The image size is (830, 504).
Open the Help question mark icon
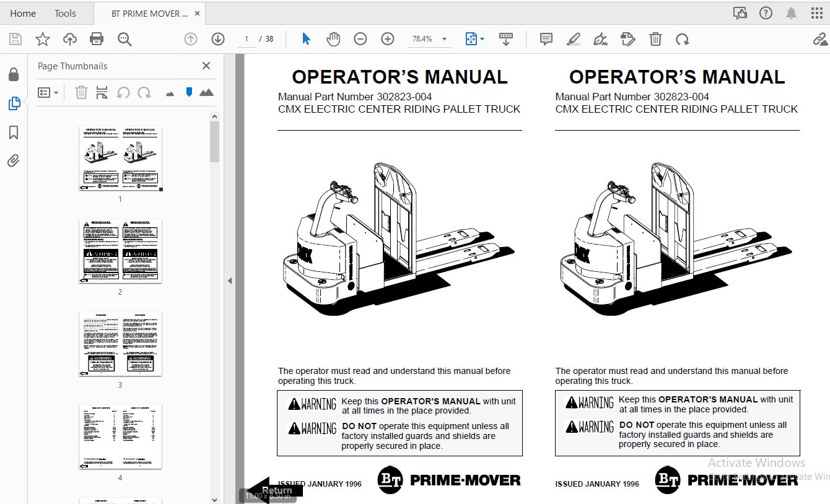point(766,13)
